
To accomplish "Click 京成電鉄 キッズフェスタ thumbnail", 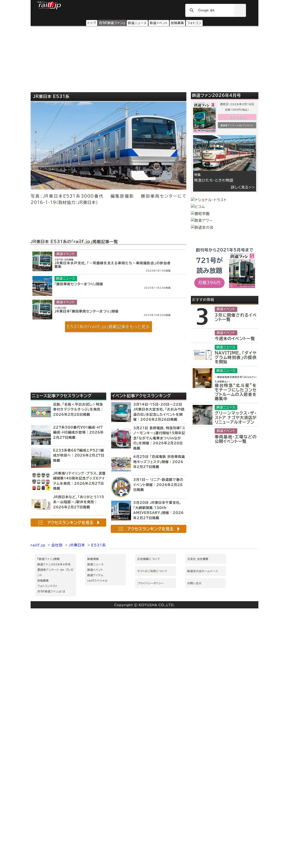I will pyautogui.click(x=121, y=464).
